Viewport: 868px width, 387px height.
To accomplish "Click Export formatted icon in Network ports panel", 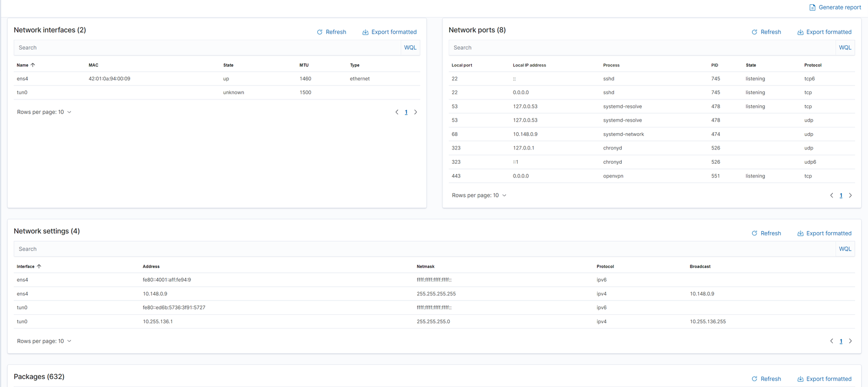I will [x=800, y=32].
